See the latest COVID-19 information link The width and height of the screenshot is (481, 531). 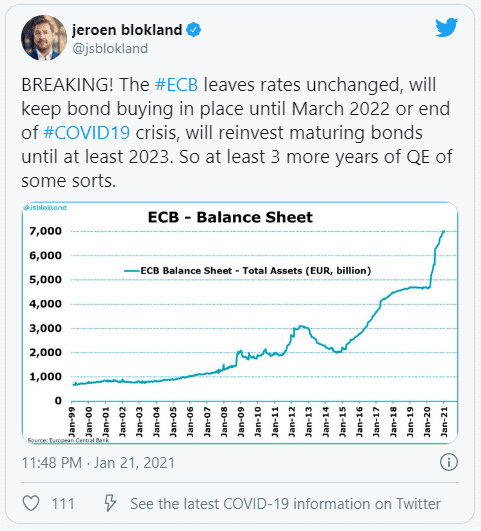coord(285,504)
